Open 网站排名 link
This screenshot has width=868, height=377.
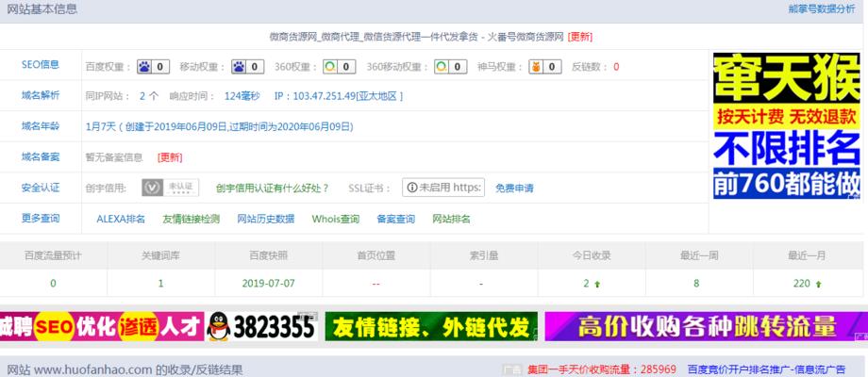click(x=451, y=219)
